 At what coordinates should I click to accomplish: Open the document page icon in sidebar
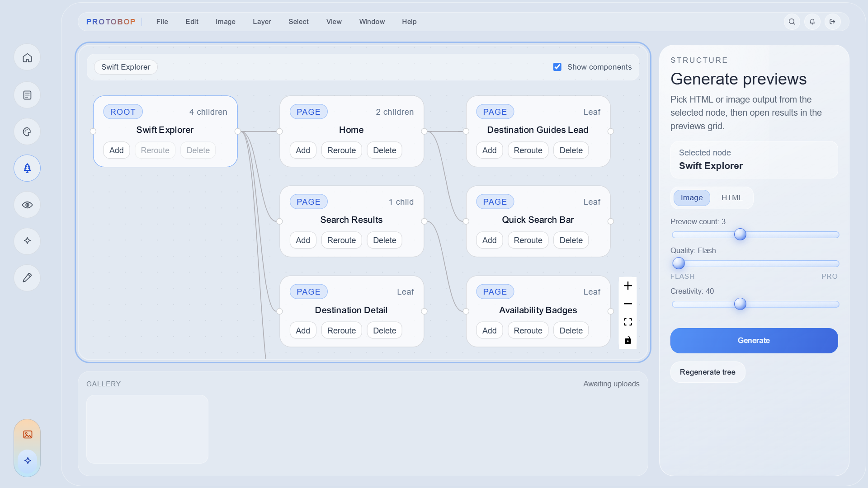(27, 95)
